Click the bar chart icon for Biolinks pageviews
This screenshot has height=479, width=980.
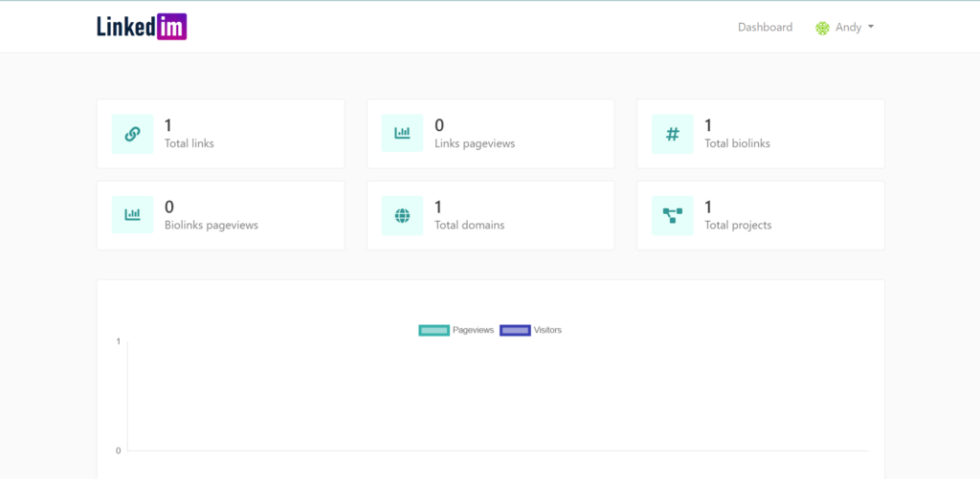132,215
